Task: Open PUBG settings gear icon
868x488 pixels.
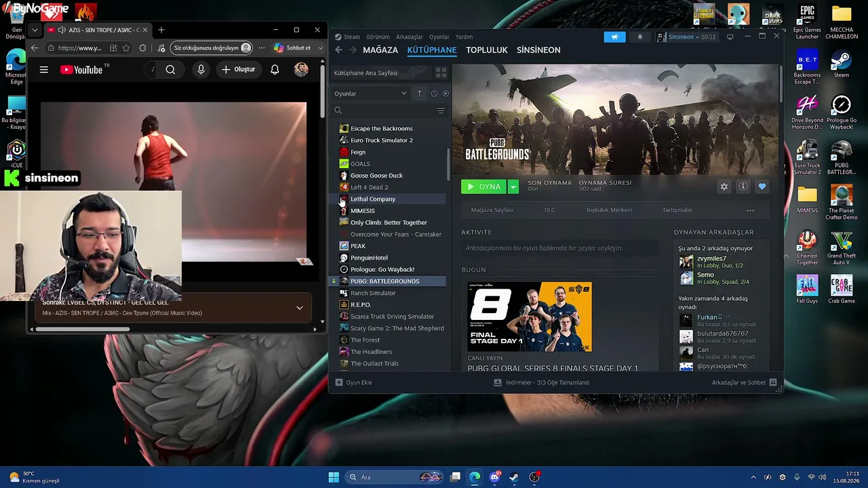Action: pyautogui.click(x=724, y=186)
